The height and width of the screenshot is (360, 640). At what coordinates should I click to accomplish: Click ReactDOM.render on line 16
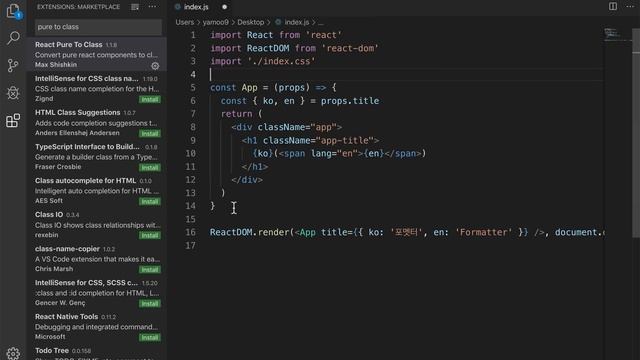pyautogui.click(x=249, y=232)
